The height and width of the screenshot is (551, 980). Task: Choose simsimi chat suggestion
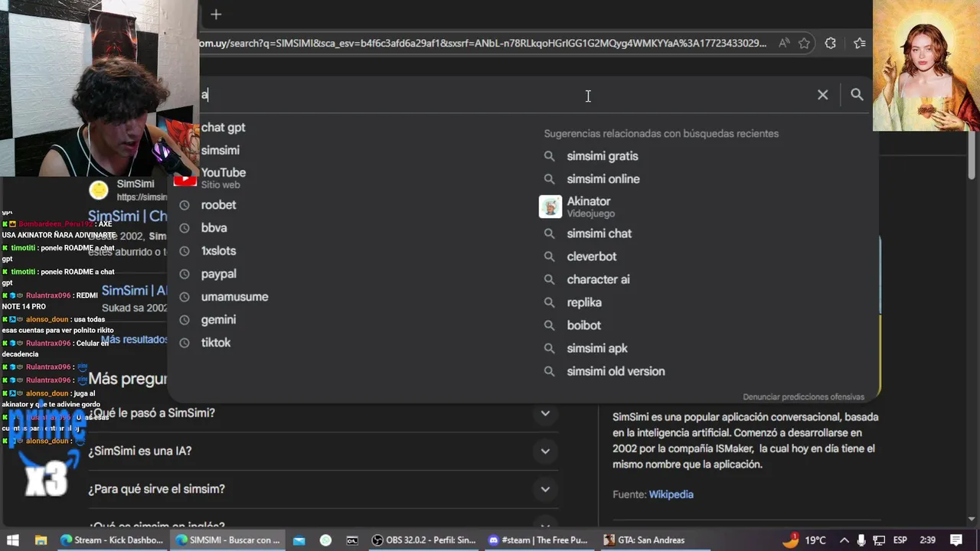point(599,233)
